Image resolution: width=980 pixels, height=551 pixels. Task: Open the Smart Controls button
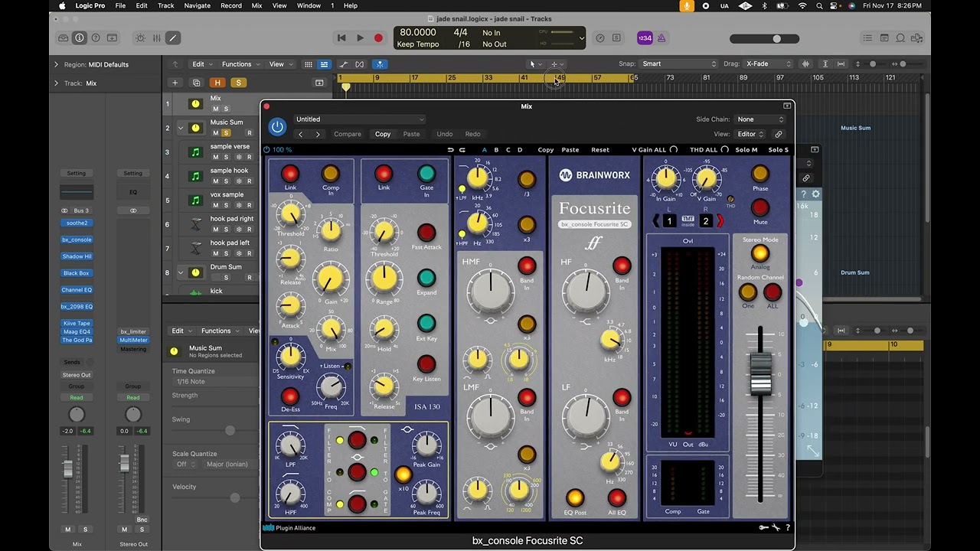[140, 37]
